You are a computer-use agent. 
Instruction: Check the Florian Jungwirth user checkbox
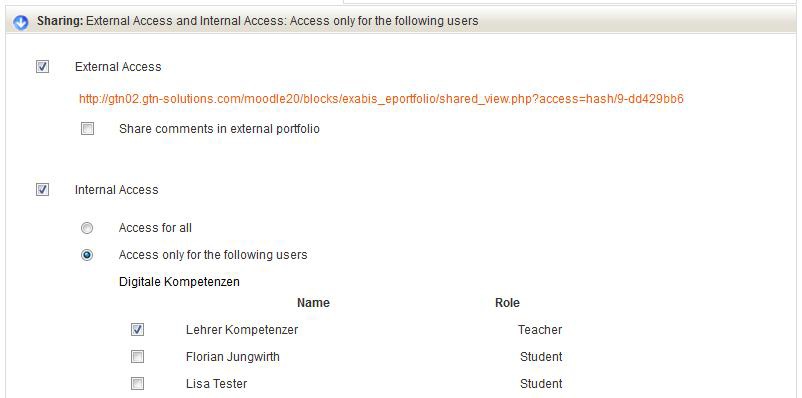click(137, 357)
